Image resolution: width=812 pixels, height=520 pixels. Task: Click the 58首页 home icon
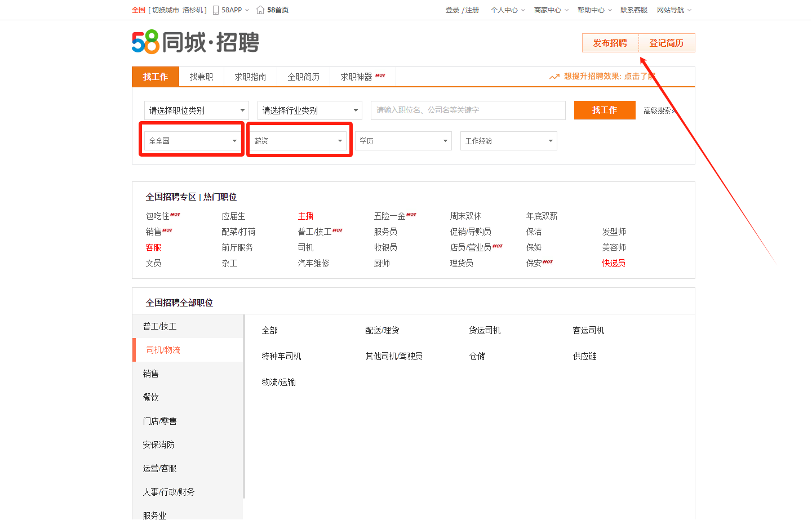260,10
